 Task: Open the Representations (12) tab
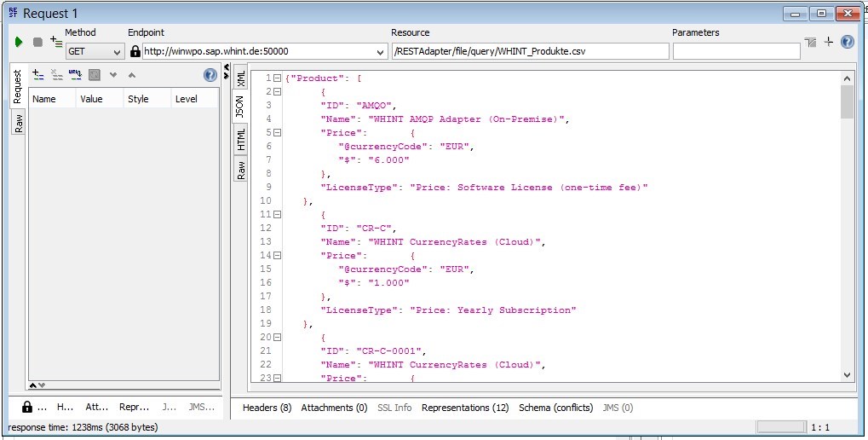pyautogui.click(x=465, y=408)
